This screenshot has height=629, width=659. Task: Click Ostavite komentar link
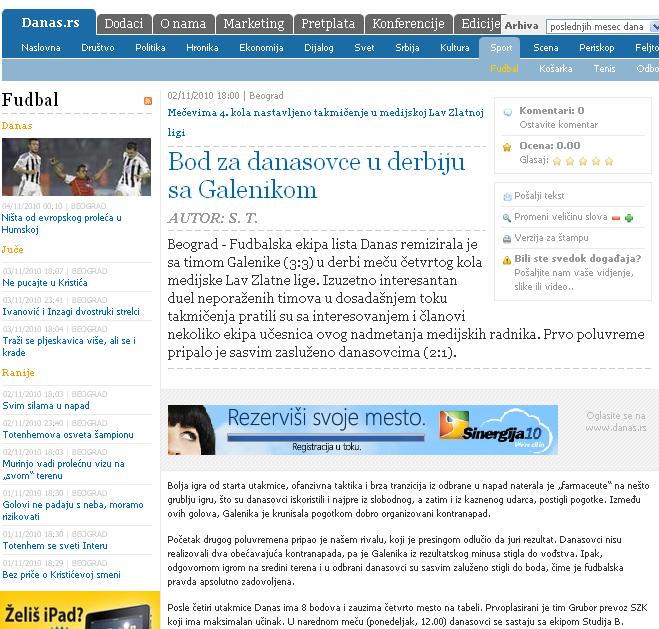[558, 125]
